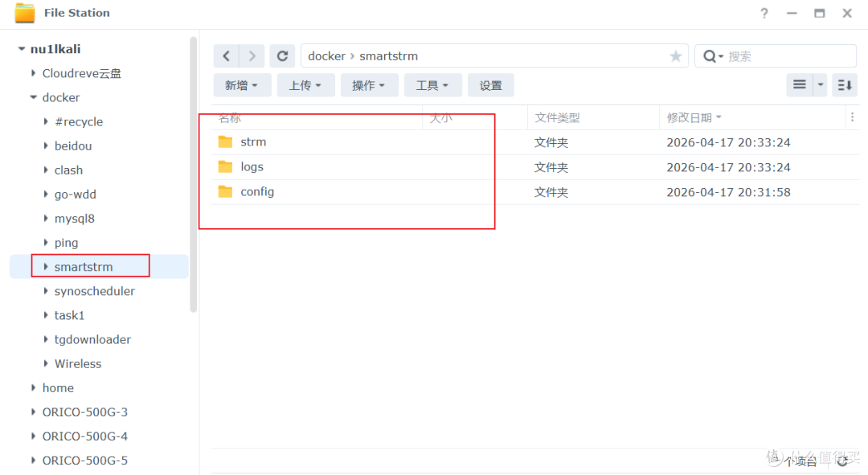Click the File Station app icon
Viewport: 868px width, 475px height.
(24, 13)
